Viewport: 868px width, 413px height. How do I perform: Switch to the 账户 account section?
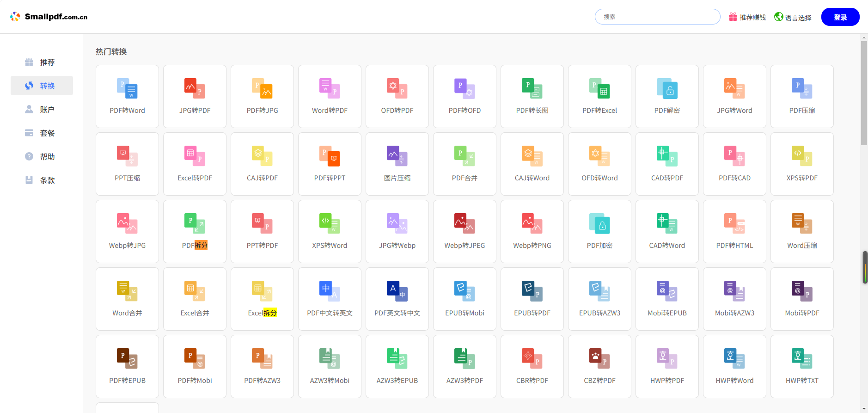[x=42, y=110]
